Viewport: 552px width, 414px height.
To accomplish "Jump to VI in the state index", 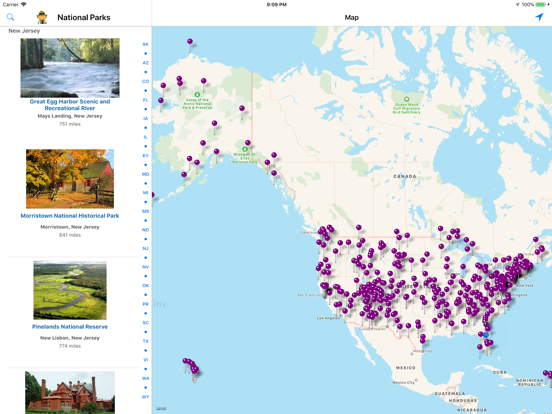I will [x=145, y=360].
